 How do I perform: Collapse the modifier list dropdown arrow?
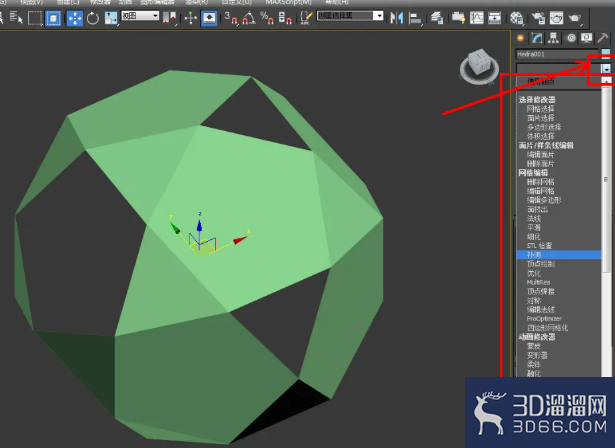pos(606,69)
